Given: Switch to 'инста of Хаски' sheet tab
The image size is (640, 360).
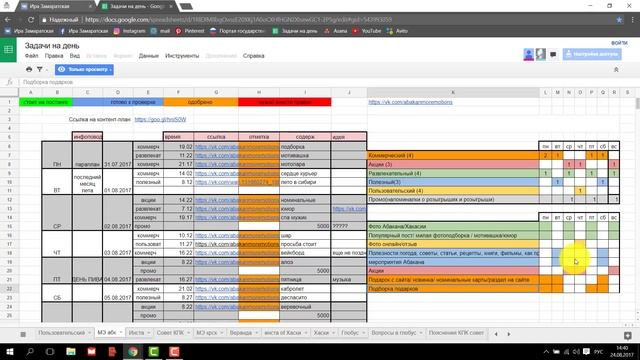Looking at the screenshot, I should tap(282, 333).
